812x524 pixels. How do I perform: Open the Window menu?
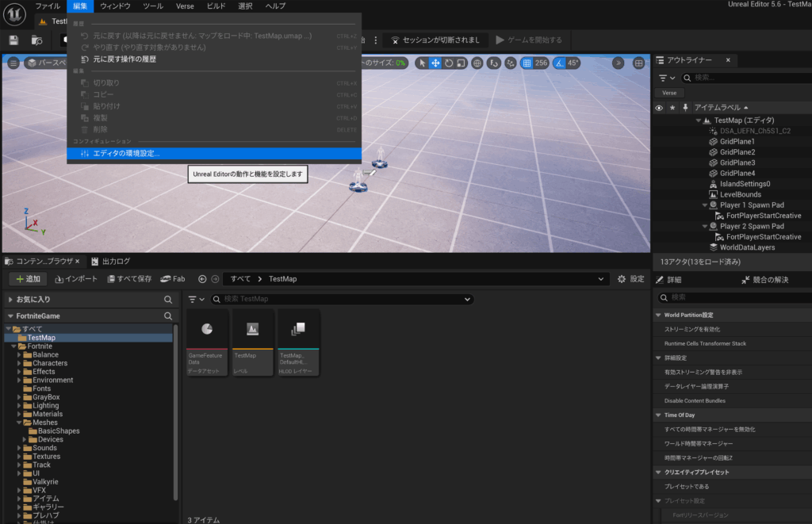click(115, 6)
